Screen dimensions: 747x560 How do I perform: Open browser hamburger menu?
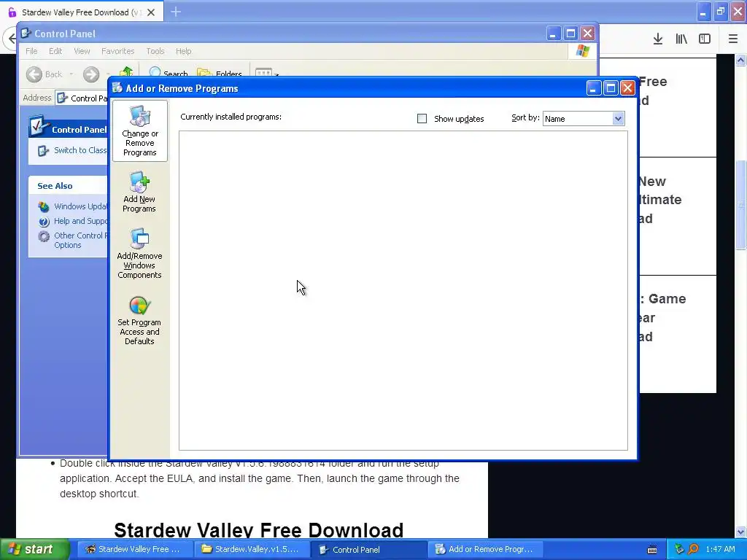(x=733, y=39)
